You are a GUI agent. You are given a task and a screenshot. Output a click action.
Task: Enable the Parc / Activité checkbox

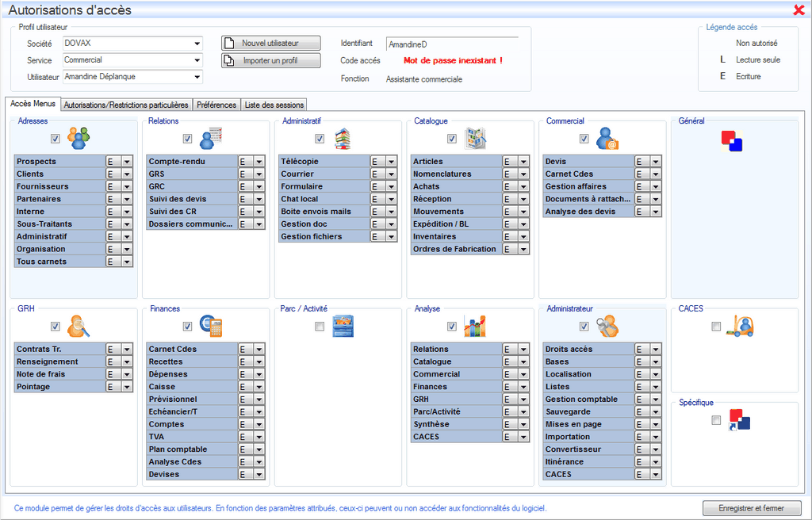point(320,327)
